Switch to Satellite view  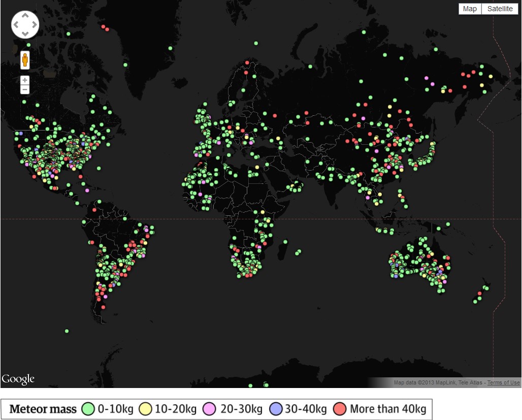pos(500,9)
